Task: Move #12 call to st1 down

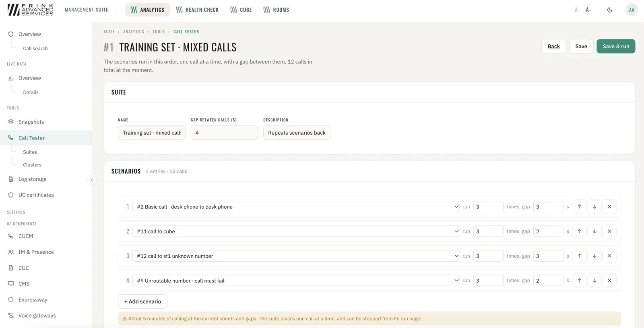Action: tap(594, 256)
